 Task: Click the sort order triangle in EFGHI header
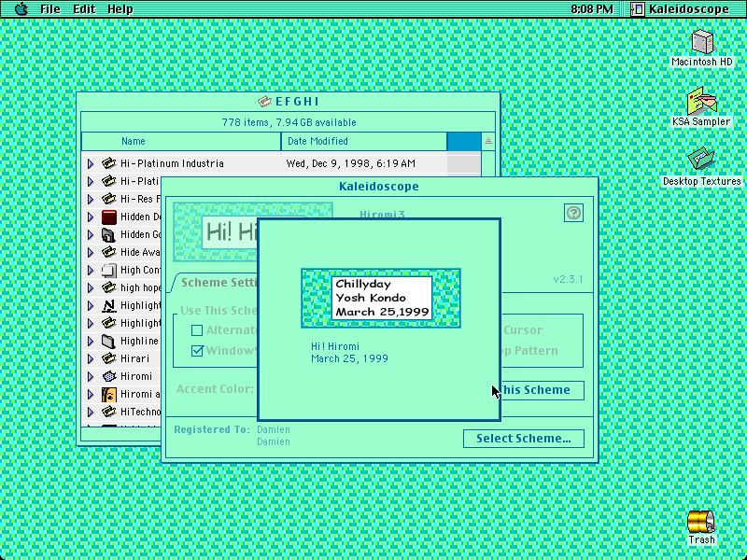click(x=487, y=141)
